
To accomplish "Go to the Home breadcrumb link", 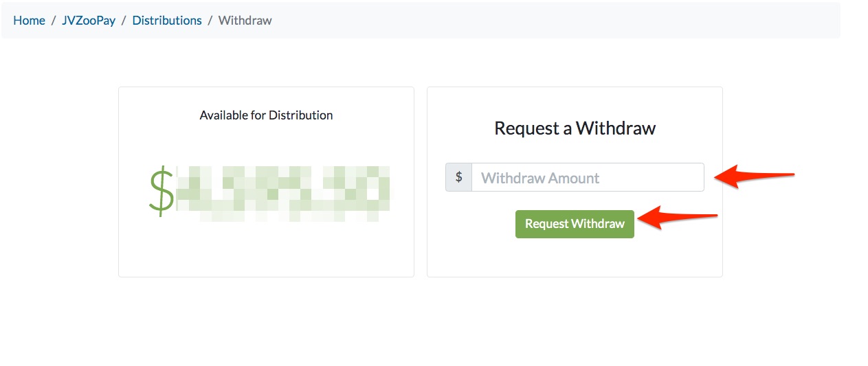I will (29, 21).
